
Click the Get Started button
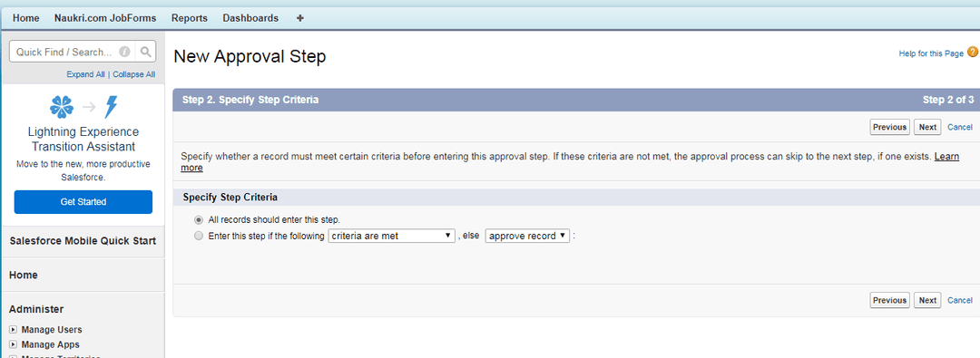[x=83, y=202]
